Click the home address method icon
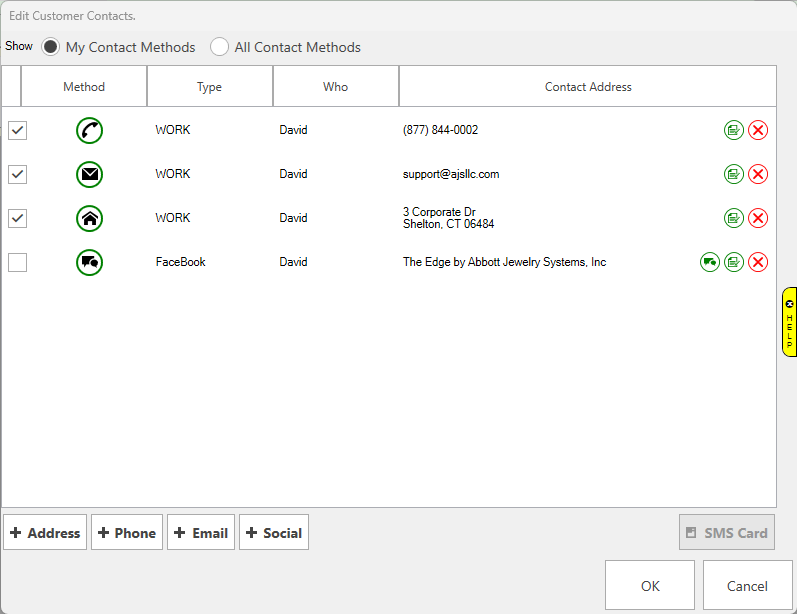Image resolution: width=797 pixels, height=614 pixels. coord(89,218)
